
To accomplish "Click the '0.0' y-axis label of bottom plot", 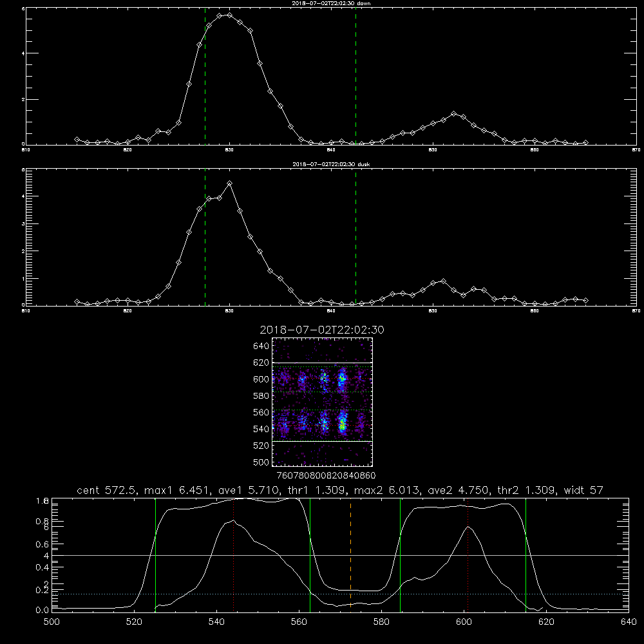I will pyautogui.click(x=41, y=611).
